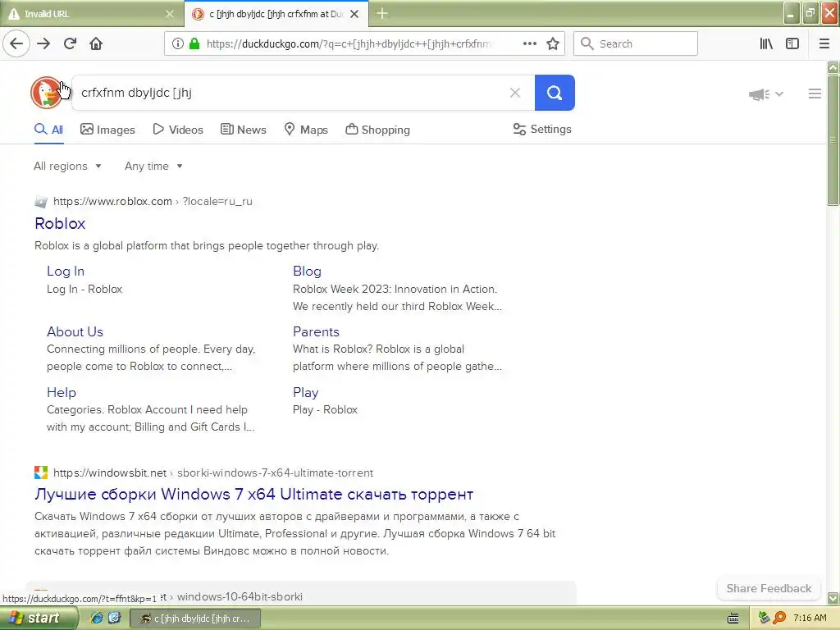Open a new browser tab
Viewport: 840px width, 630px height.
pyautogui.click(x=382, y=13)
